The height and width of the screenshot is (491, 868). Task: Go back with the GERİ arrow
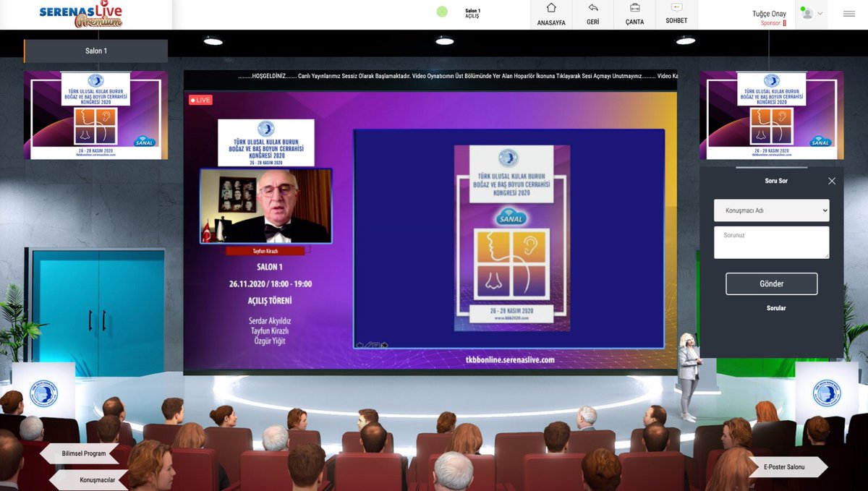pyautogui.click(x=592, y=14)
